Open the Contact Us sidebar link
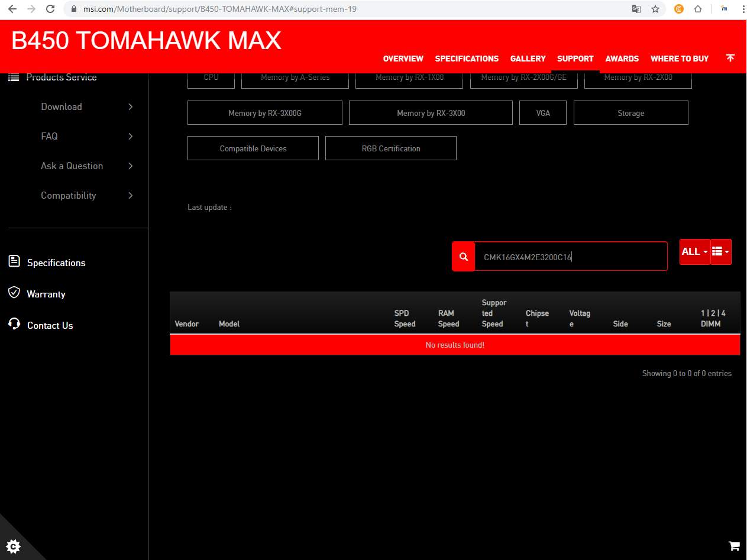The image size is (747, 560). pyautogui.click(x=50, y=325)
